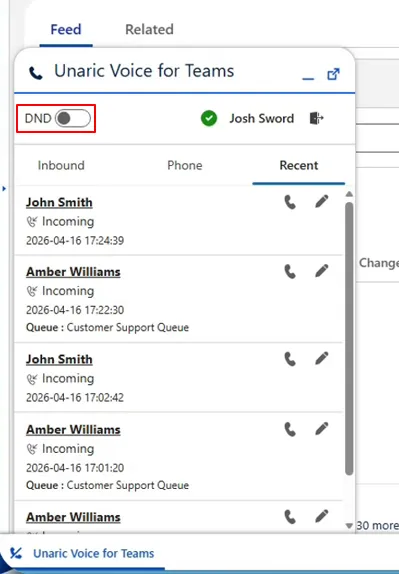Click the green availability status icon

click(x=209, y=118)
